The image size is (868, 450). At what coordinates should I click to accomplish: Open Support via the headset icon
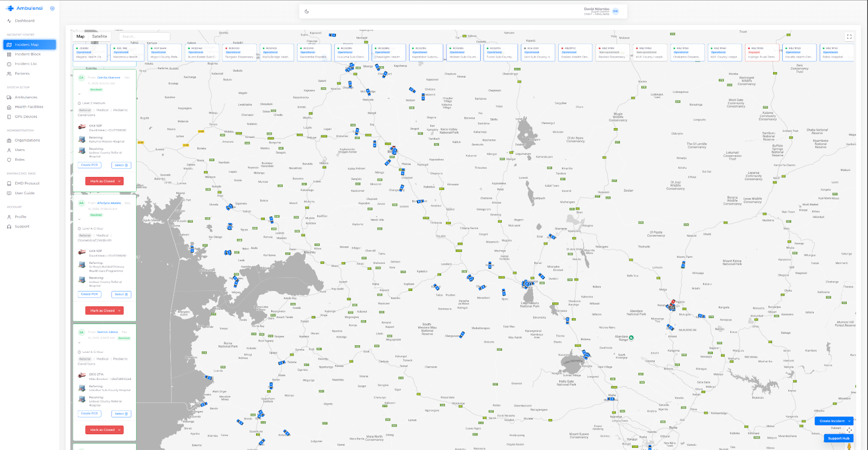point(9,226)
